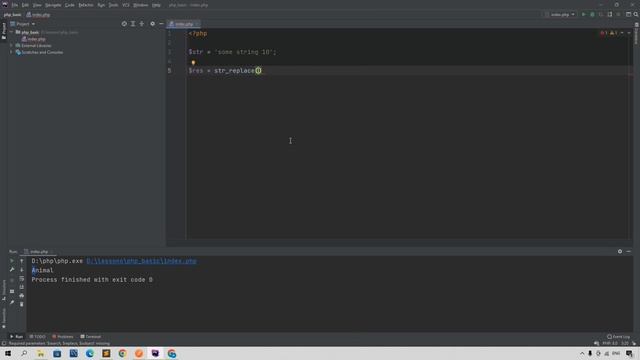Select opened file in Project panel

coord(124,24)
